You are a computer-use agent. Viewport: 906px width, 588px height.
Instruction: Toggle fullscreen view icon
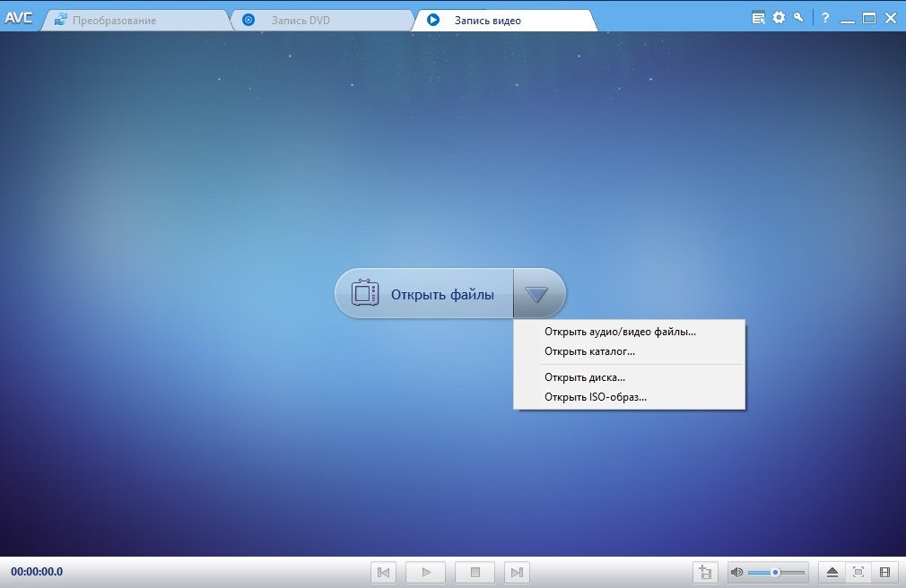point(858,573)
